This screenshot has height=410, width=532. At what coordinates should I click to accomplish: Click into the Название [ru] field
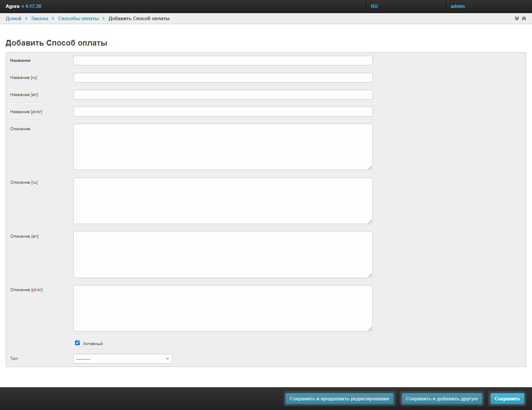223,78
